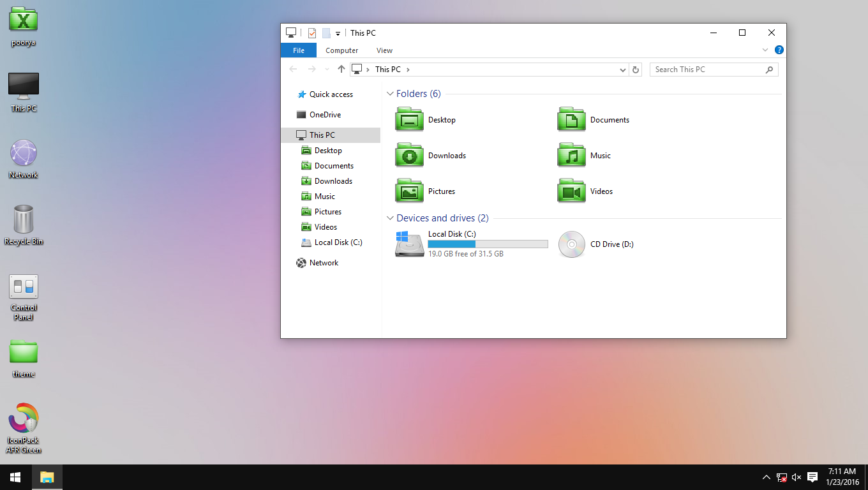The image size is (868, 490).
Task: Switch to the Computer ribbon tab
Action: coord(341,50)
